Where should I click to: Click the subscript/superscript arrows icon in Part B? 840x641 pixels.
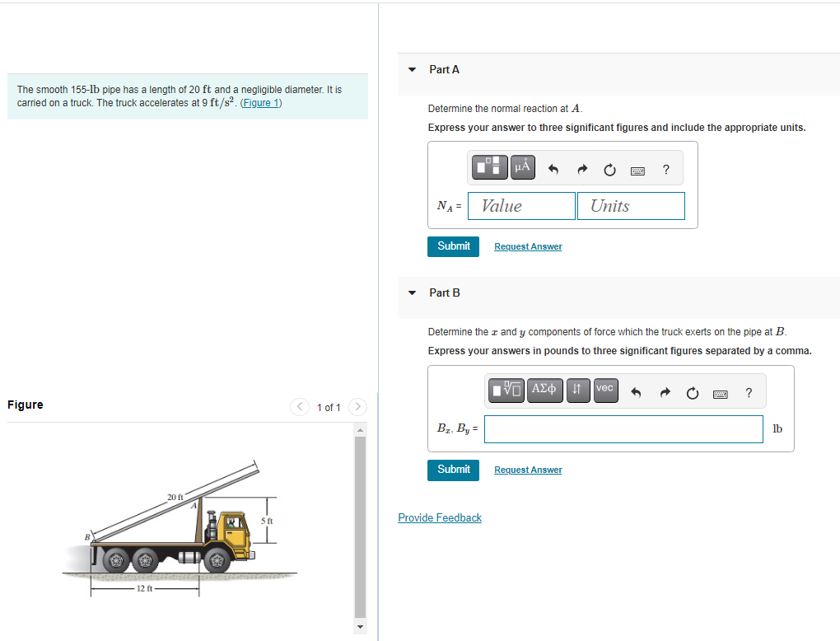point(578,390)
